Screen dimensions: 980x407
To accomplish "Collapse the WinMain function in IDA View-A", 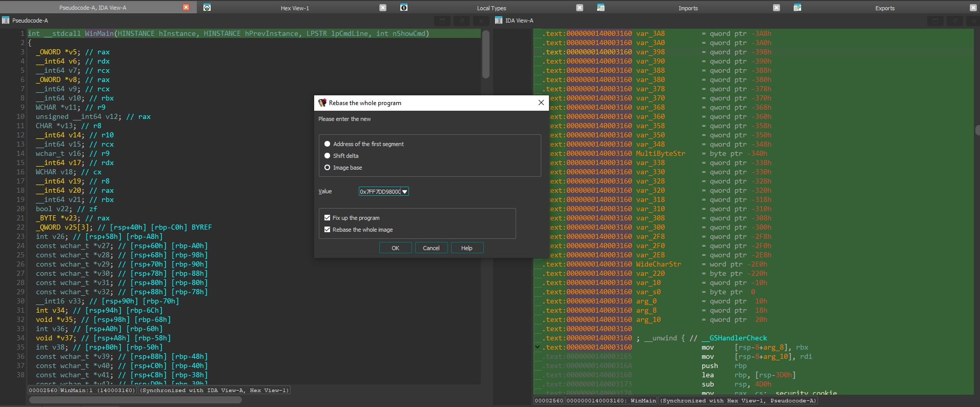I will (537, 347).
